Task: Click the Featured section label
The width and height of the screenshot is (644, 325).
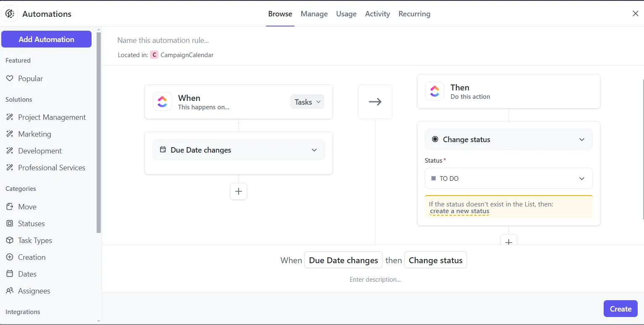Action: 18,61
